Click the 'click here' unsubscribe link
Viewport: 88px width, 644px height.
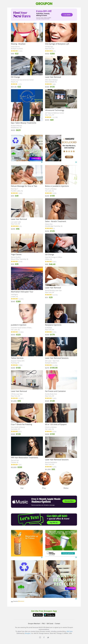(x=69, y=631)
